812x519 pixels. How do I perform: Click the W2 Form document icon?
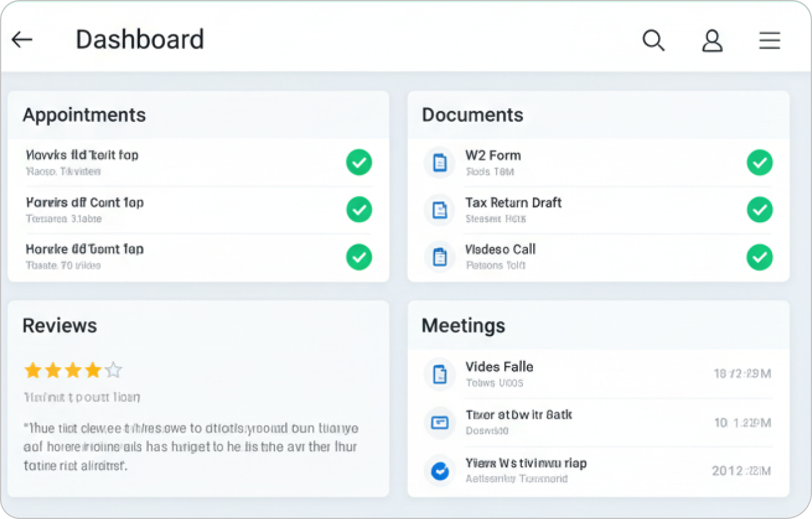click(x=440, y=163)
